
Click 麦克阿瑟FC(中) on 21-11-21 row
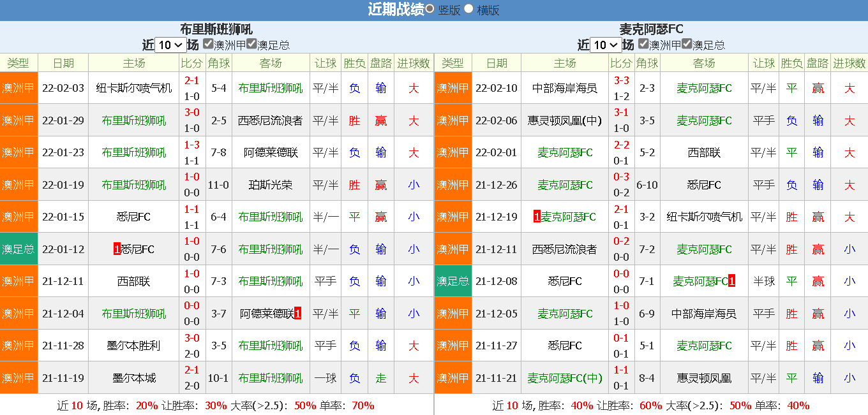[x=565, y=378]
